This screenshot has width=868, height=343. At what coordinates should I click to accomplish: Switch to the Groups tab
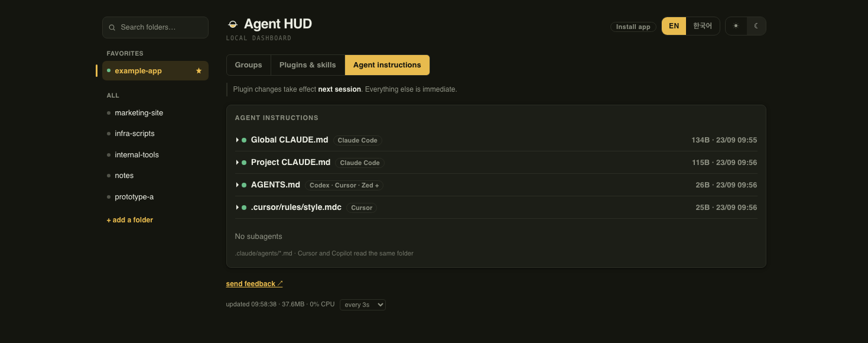click(249, 65)
